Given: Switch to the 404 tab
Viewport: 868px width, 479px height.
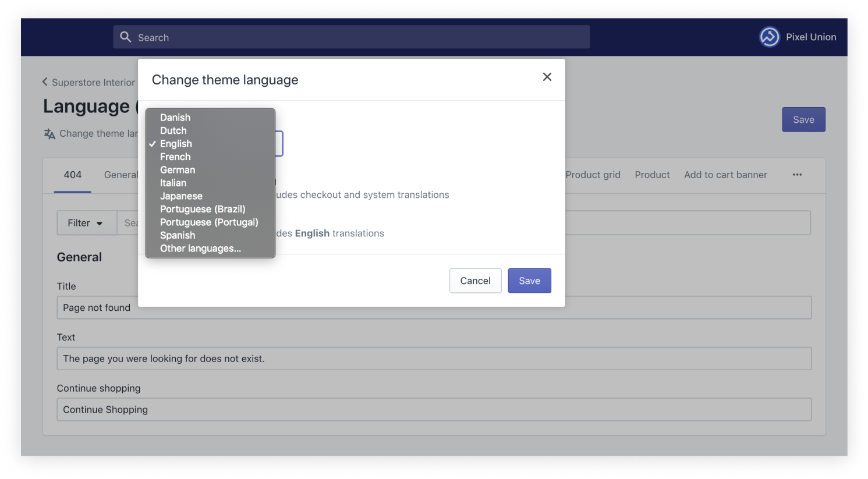Looking at the screenshot, I should [73, 175].
